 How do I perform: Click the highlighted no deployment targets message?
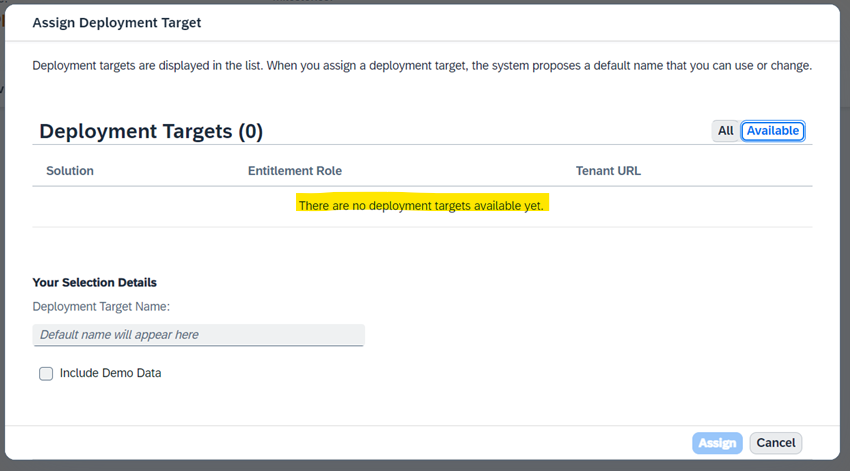click(422, 205)
